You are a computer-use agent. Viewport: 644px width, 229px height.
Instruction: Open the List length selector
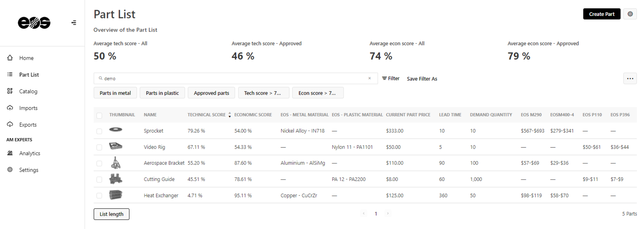click(111, 214)
